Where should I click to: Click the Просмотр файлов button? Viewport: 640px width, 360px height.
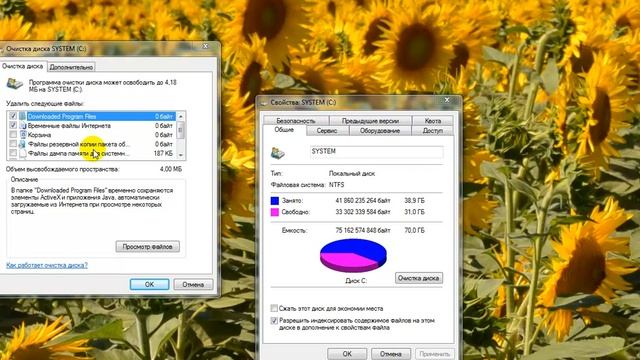(x=147, y=247)
